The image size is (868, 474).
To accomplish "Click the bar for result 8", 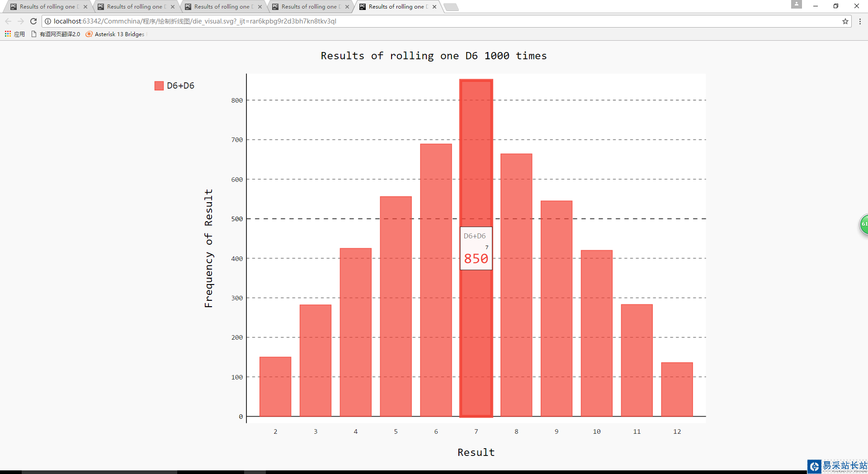I will tap(516, 285).
